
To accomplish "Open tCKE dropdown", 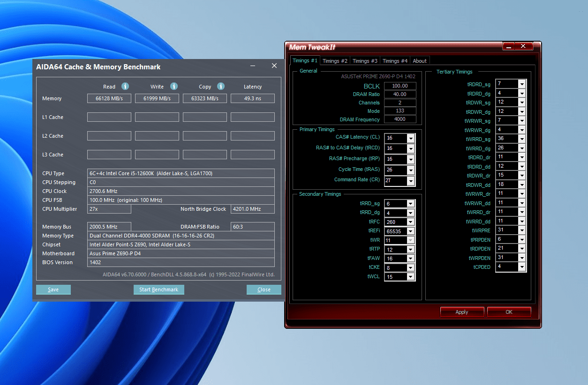I will pos(411,268).
